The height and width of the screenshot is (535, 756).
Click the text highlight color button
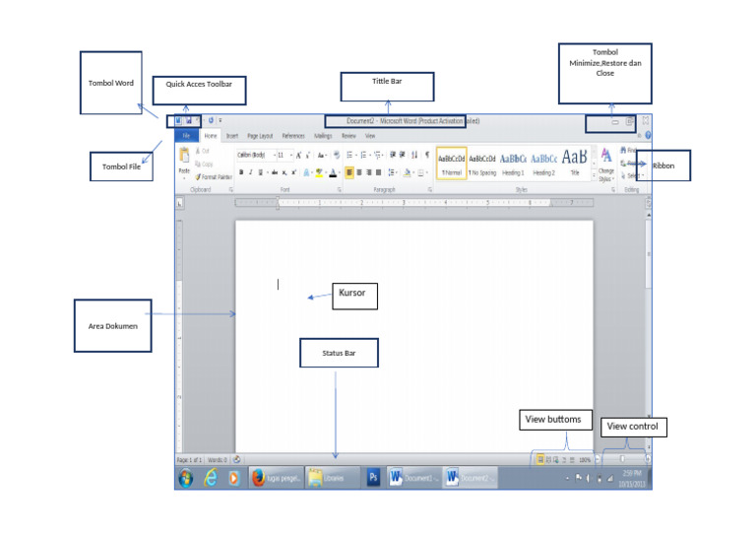pos(319,172)
